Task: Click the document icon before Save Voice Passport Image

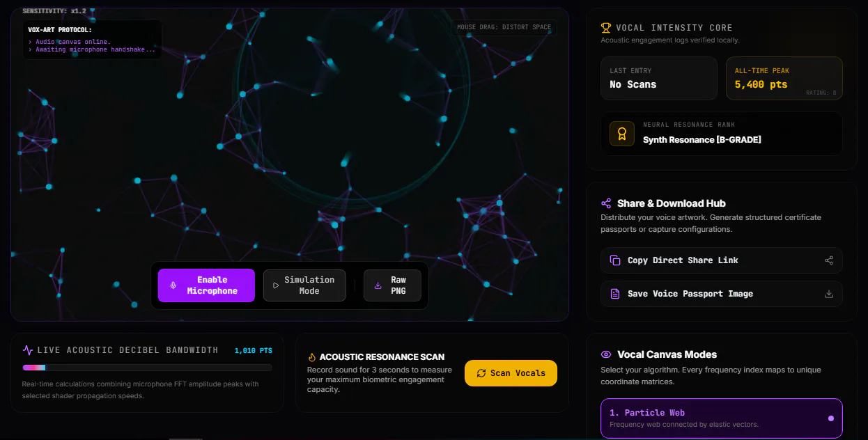Action: point(615,294)
